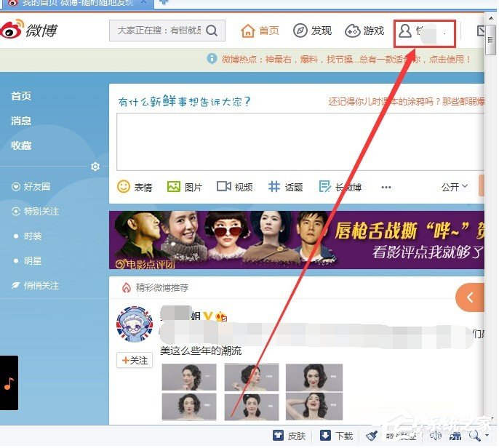This screenshot has height=448, width=499.
Task: Select 消息 in left sidebar
Action: coord(21,121)
